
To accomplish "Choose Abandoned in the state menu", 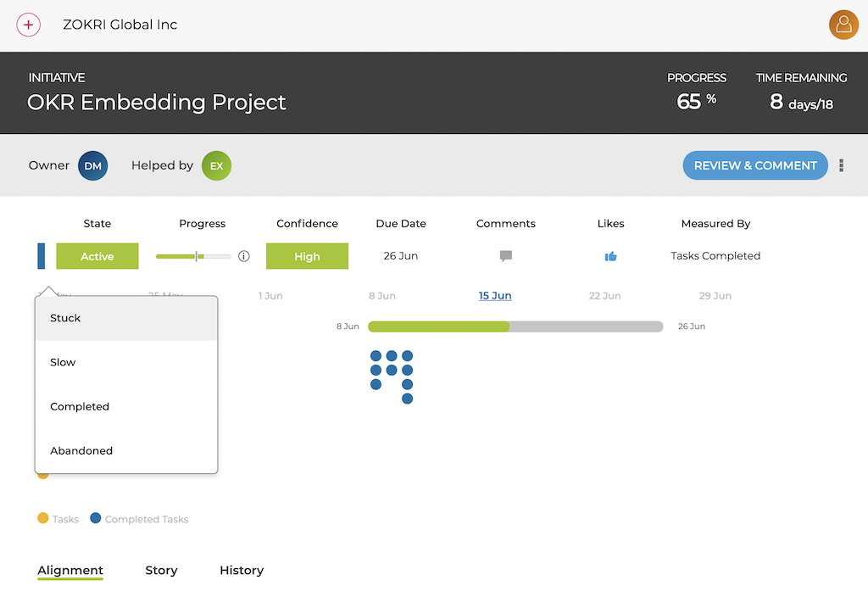I will [x=126, y=451].
